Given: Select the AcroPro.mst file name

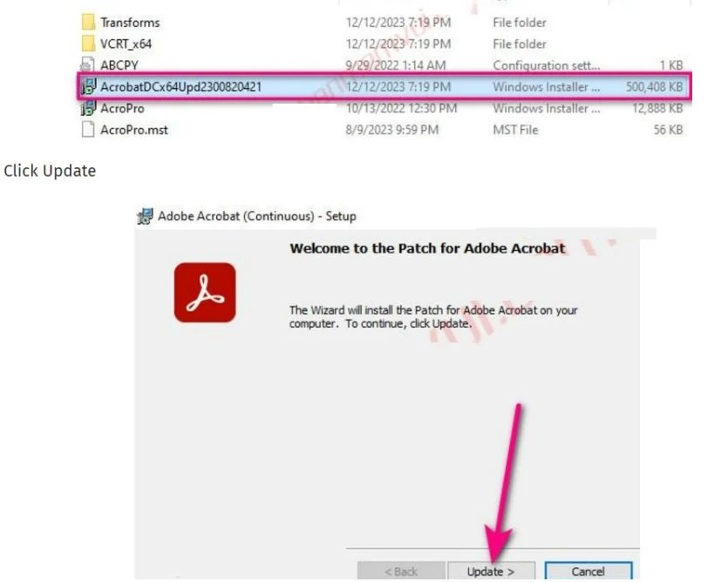Looking at the screenshot, I should click(134, 130).
